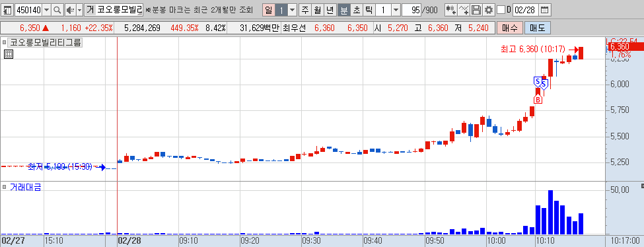Click the price change 1,160 value
This screenshot has width=644, height=247.
[71, 28]
